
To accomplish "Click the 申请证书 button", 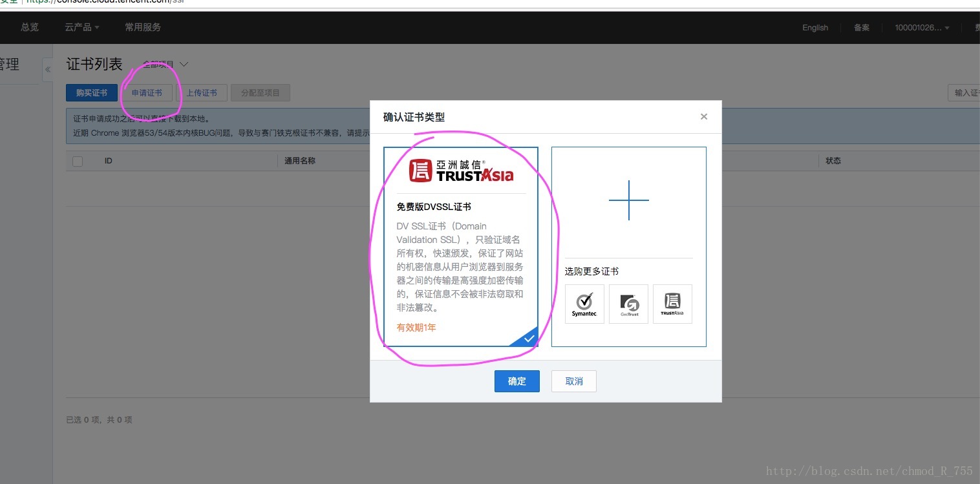I will coord(147,93).
